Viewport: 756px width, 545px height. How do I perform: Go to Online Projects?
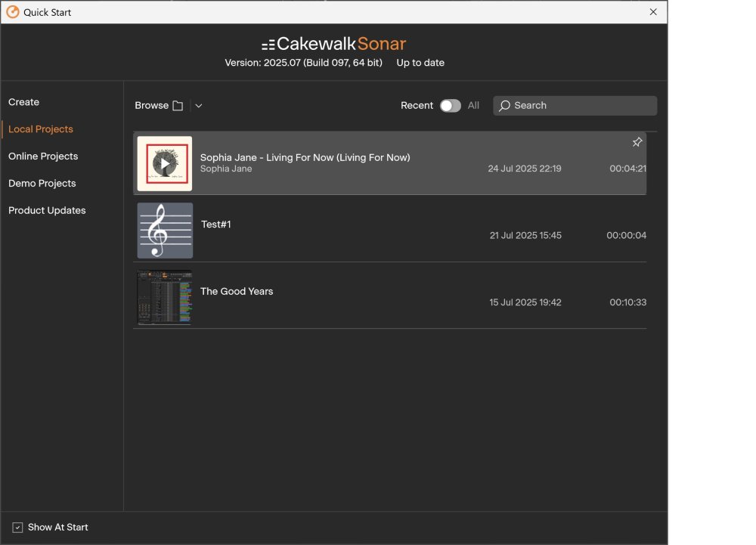43,156
